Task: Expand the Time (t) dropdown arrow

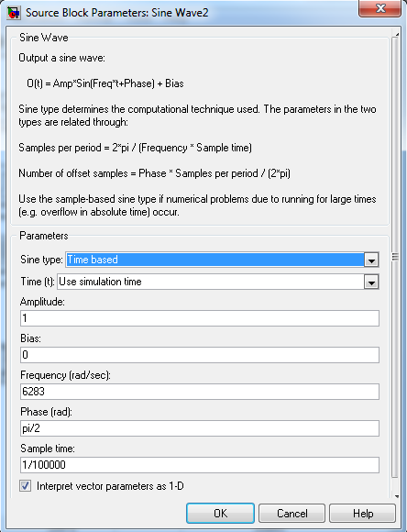Action: (371, 282)
